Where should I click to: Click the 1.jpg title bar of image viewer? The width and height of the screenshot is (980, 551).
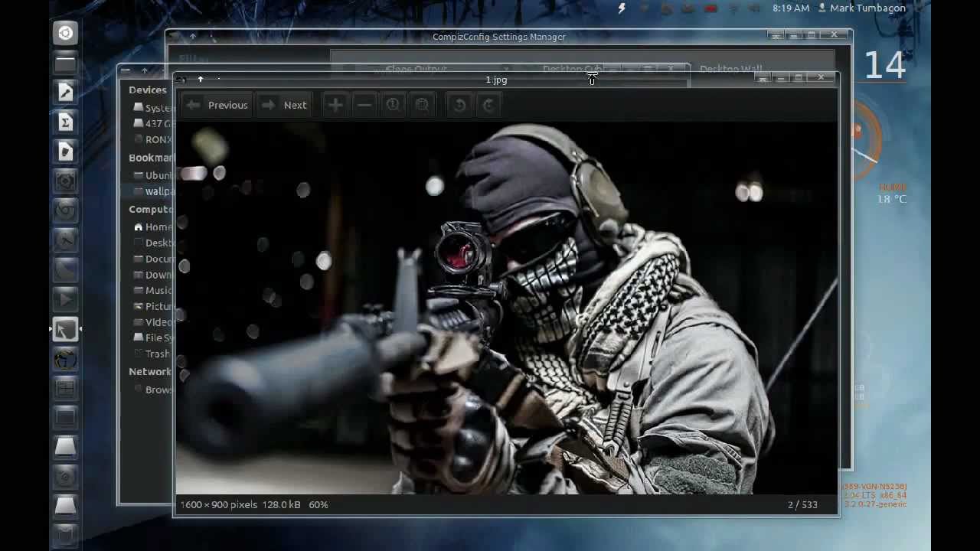(x=496, y=80)
